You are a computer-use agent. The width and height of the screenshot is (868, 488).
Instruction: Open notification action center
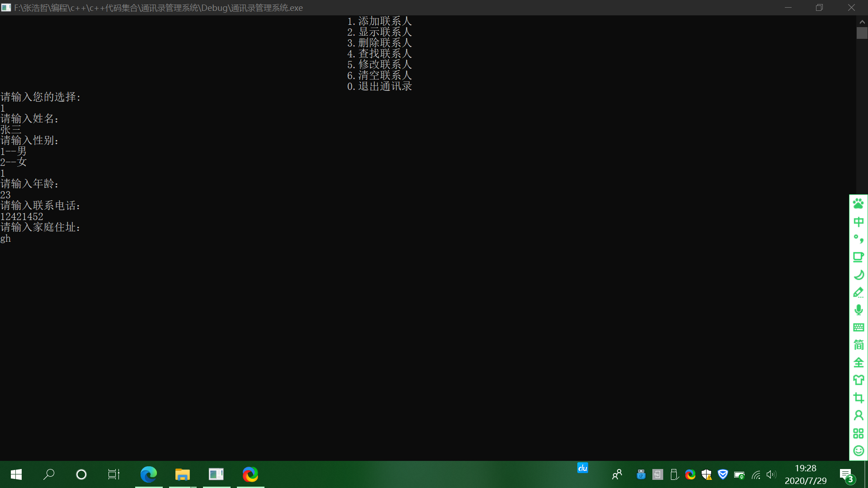coord(846,474)
